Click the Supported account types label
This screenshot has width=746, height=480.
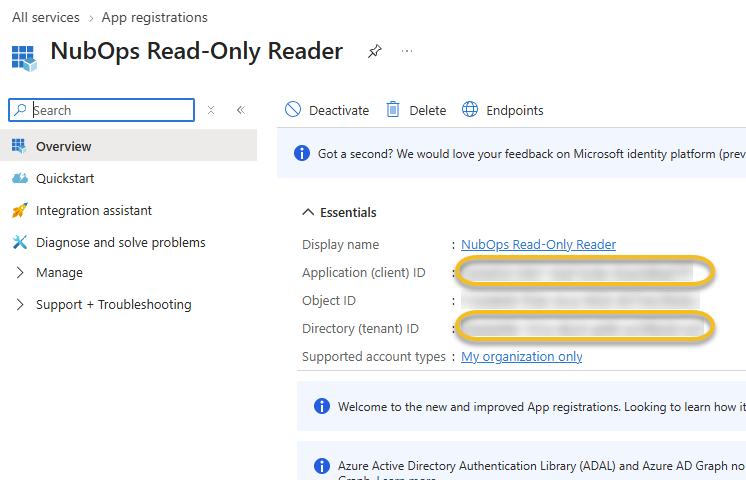point(373,357)
